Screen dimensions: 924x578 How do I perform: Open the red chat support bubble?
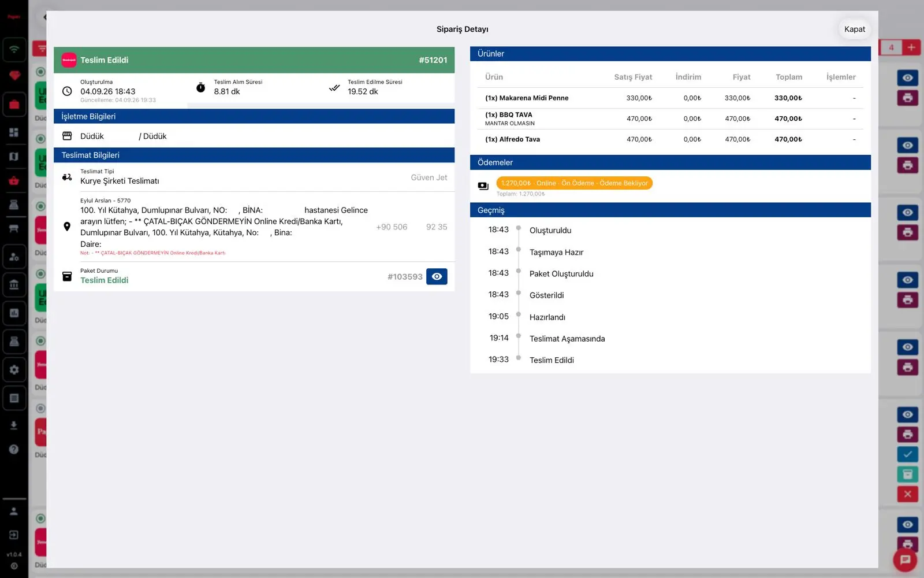tap(905, 560)
